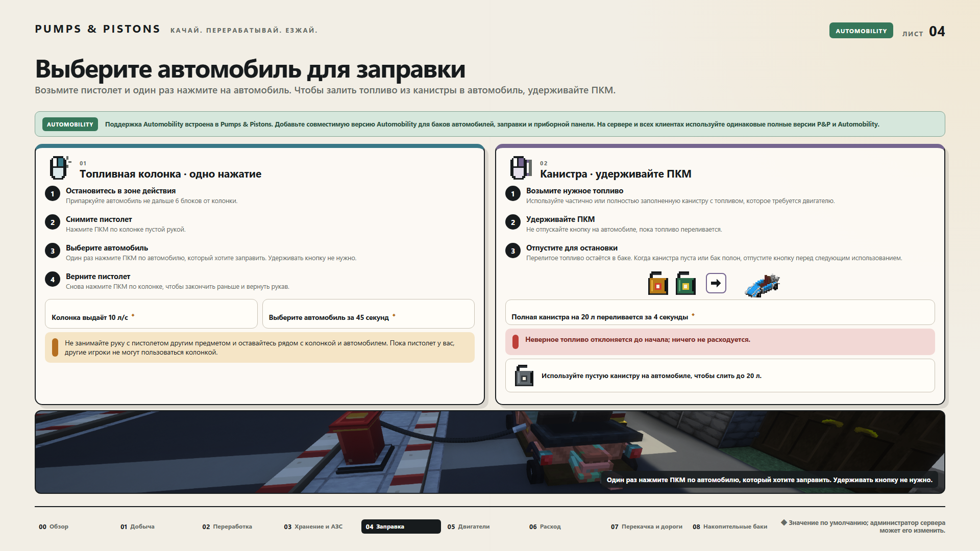Screen dimensions: 980x551
Task: Click the Полная канистра на 20 л box
Action: 720,312
